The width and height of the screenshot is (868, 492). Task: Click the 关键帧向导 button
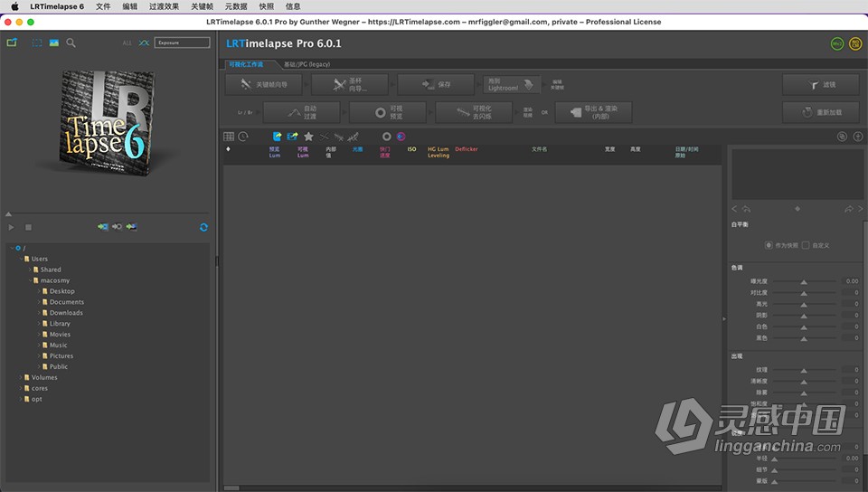(263, 85)
